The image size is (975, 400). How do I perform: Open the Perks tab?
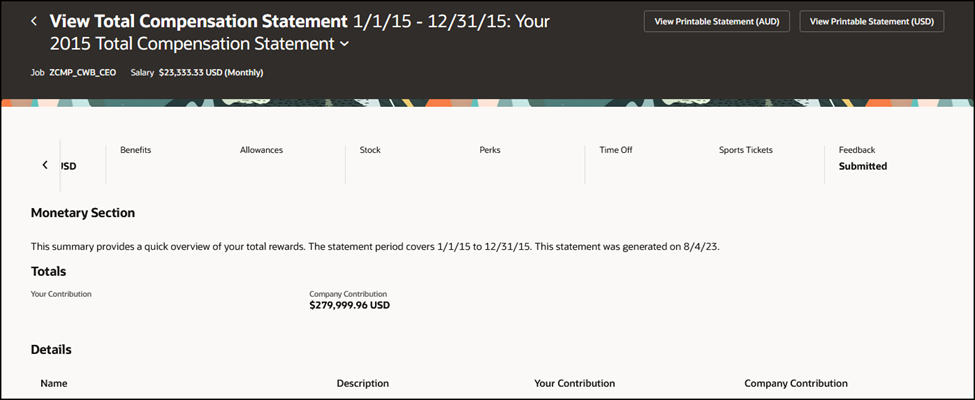point(490,150)
